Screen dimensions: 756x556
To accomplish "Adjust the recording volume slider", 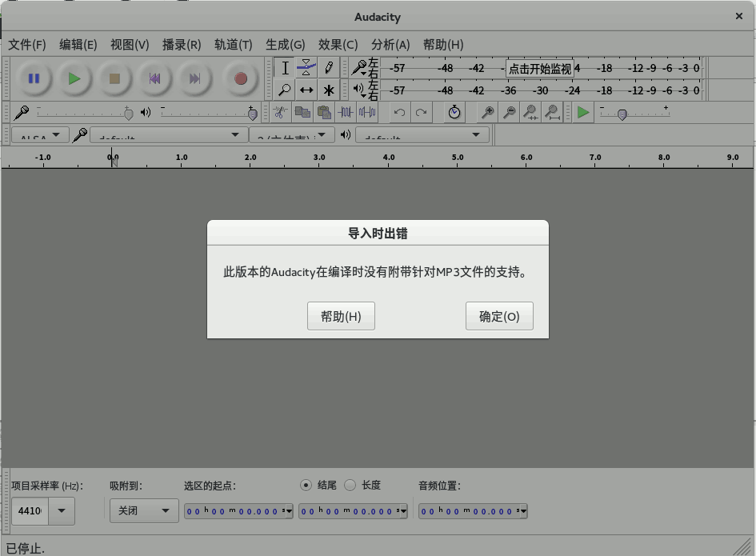I will [x=85, y=114].
